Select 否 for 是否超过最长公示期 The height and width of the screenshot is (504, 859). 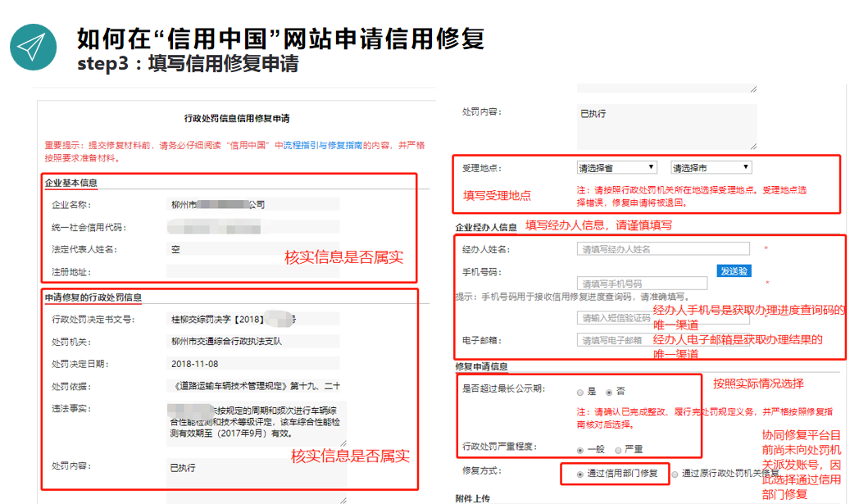pos(609,393)
